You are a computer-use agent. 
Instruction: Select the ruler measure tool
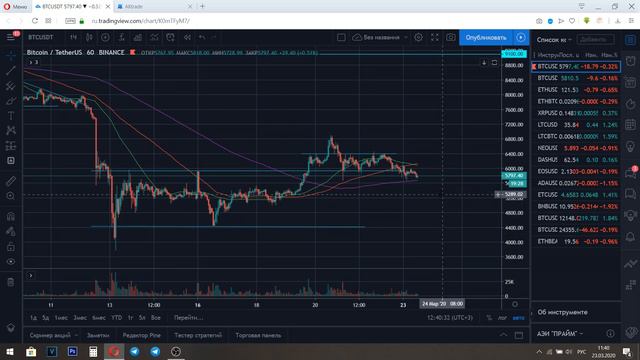11,181
